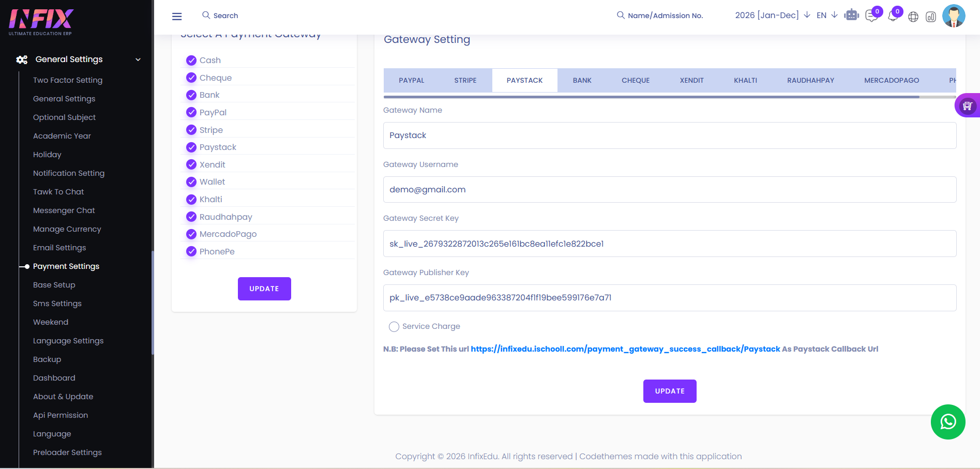Screen dimensions: 980x469
Task: Switch to the MERCADOPAGO tab
Action: [892, 80]
